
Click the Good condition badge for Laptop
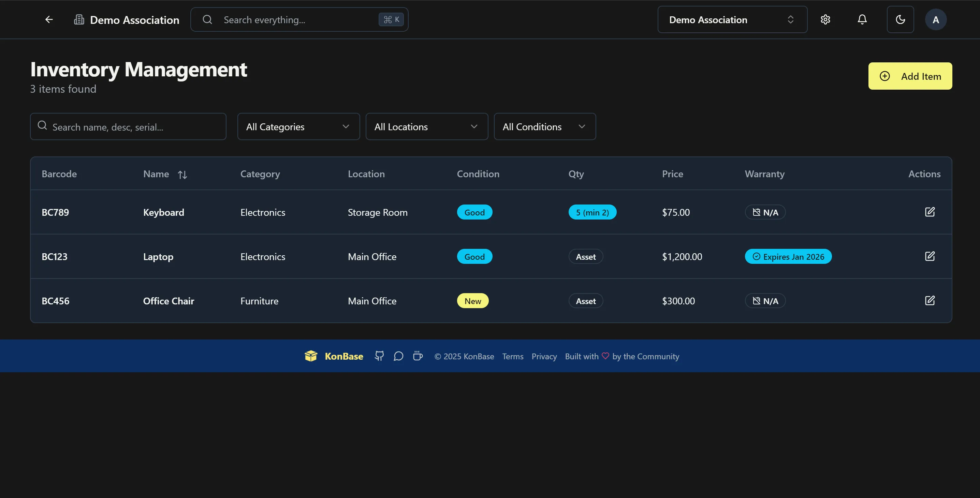(x=474, y=256)
